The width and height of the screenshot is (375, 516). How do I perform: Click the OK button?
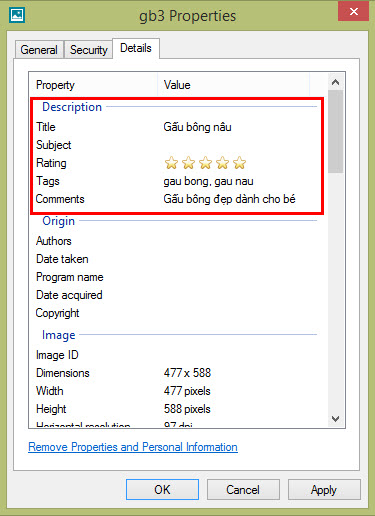click(x=162, y=490)
